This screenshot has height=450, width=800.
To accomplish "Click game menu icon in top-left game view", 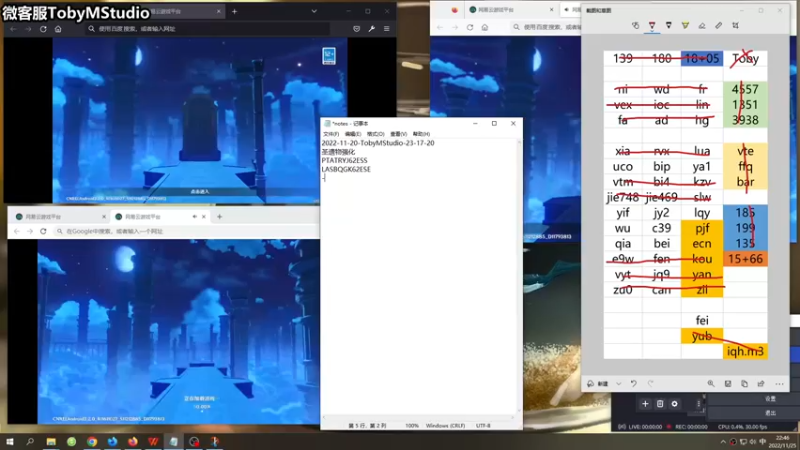I will coord(329,55).
